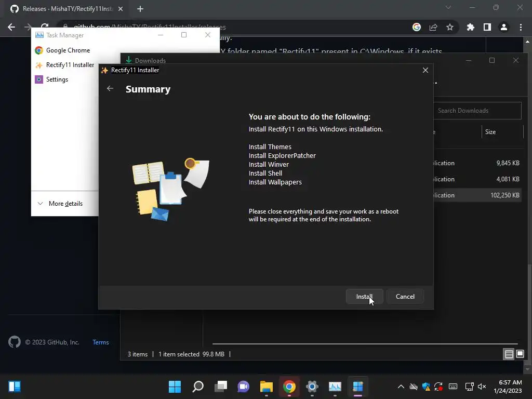The image size is (532, 399).
Task: Show hidden system tray icons
Action: click(x=401, y=387)
